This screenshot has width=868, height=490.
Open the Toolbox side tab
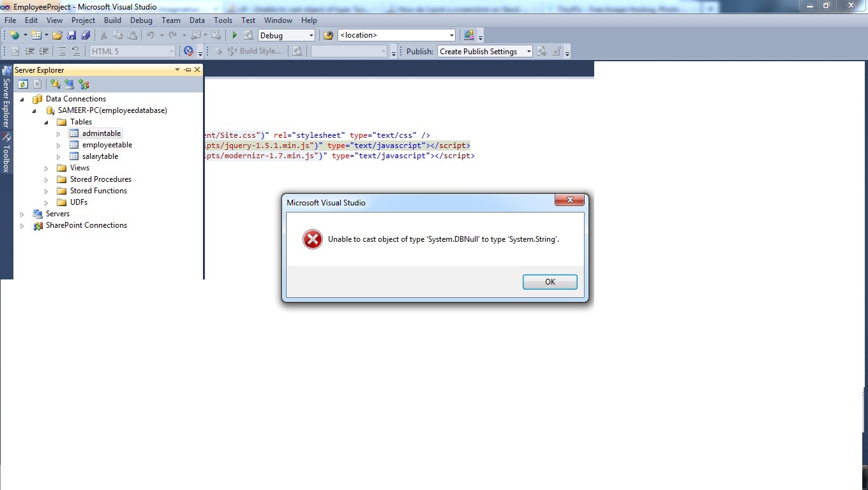(6, 153)
